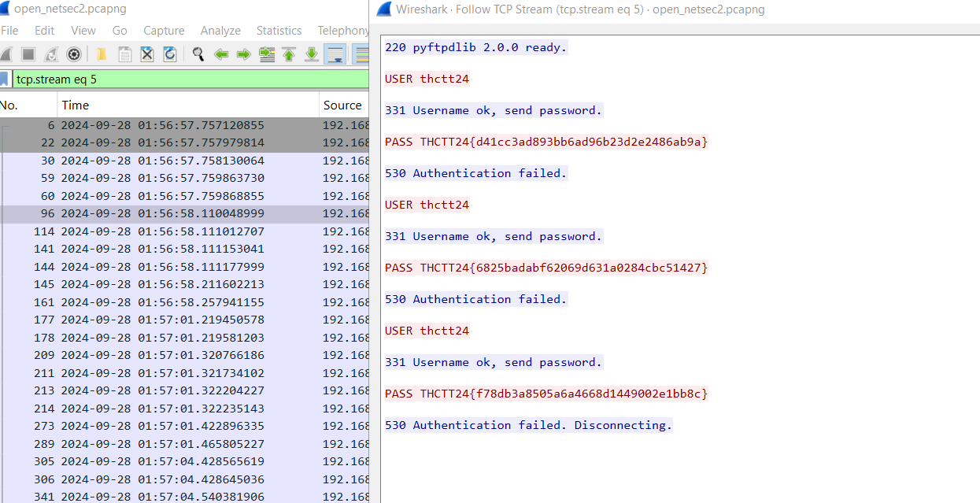980x503 pixels.
Task: Click the filter bookmark icon
Action: [5, 80]
